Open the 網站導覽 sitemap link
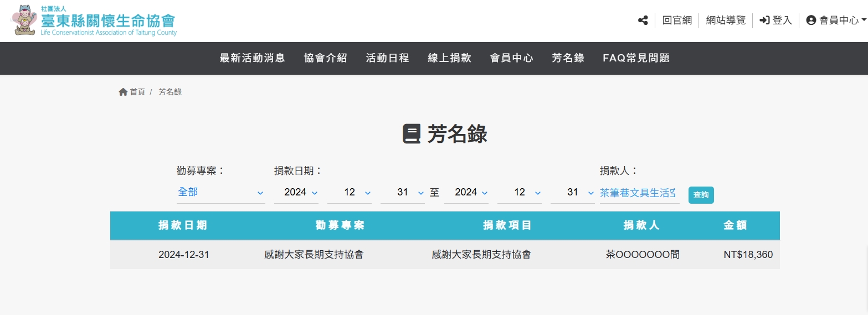This screenshot has height=315, width=868. point(726,20)
